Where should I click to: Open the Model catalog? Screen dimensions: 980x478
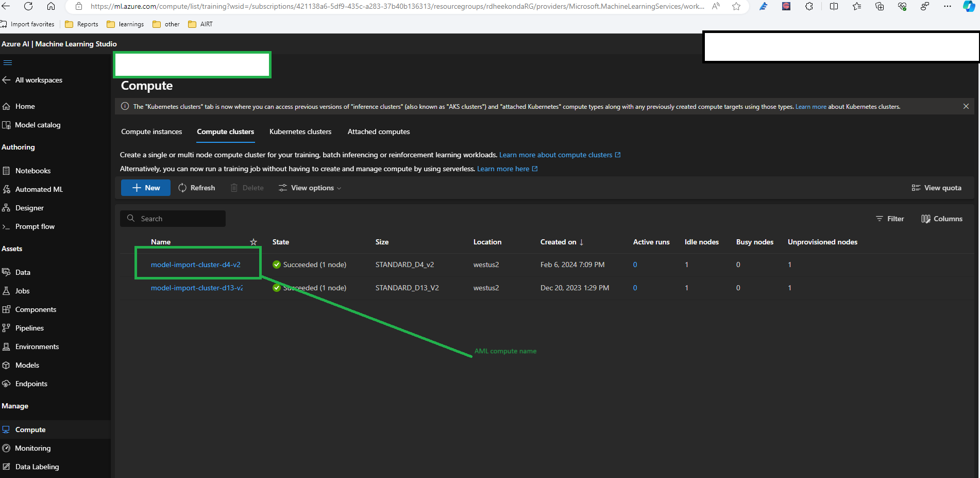pyautogui.click(x=37, y=124)
